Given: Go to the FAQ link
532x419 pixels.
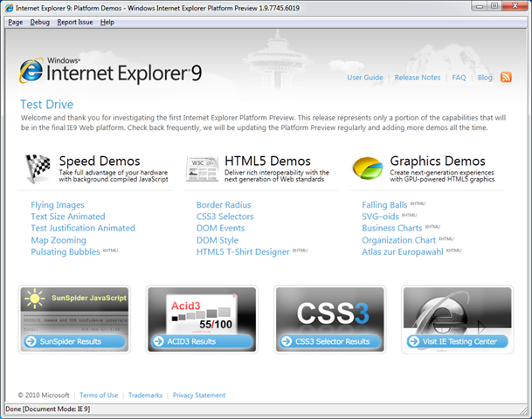Looking at the screenshot, I should [459, 78].
